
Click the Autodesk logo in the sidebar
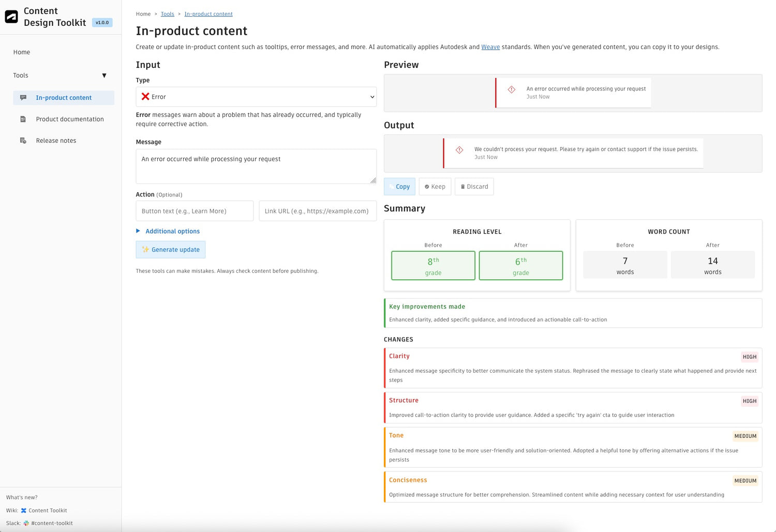[x=11, y=17]
